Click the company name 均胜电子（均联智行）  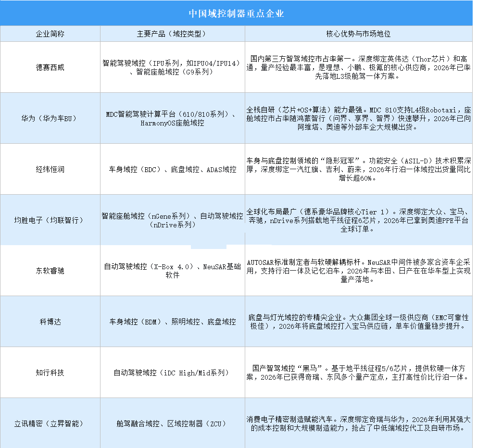pyautogui.click(x=50, y=220)
